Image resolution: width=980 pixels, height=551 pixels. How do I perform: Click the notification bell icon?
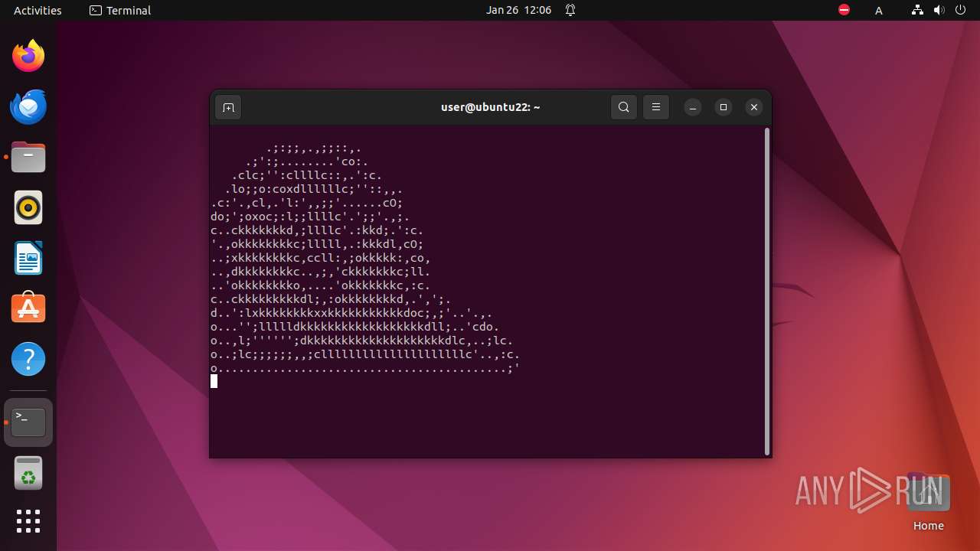(x=570, y=10)
